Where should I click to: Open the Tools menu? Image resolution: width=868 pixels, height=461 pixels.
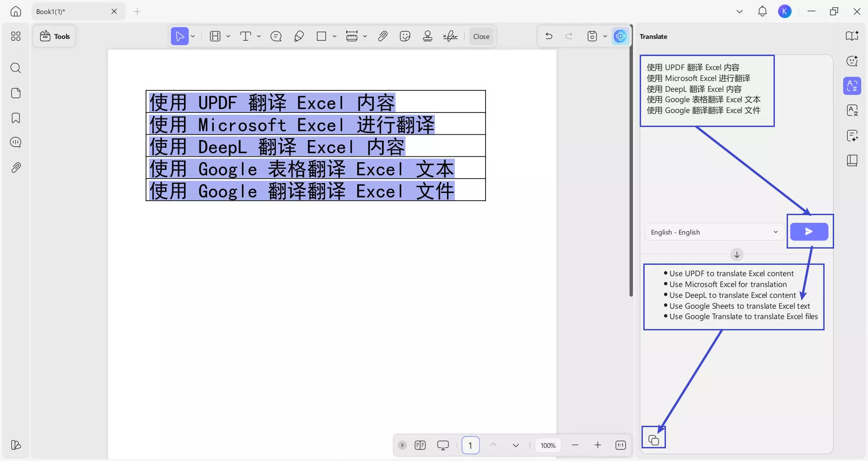click(x=54, y=36)
